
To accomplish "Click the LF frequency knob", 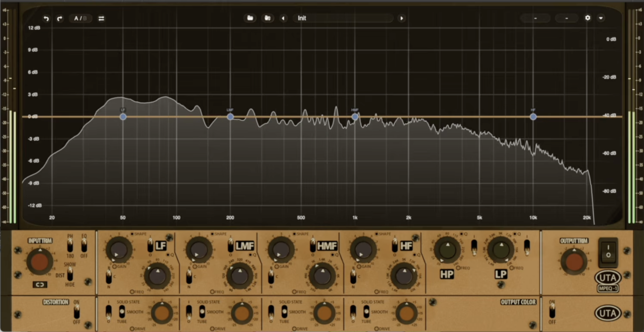I will pyautogui.click(x=158, y=276).
